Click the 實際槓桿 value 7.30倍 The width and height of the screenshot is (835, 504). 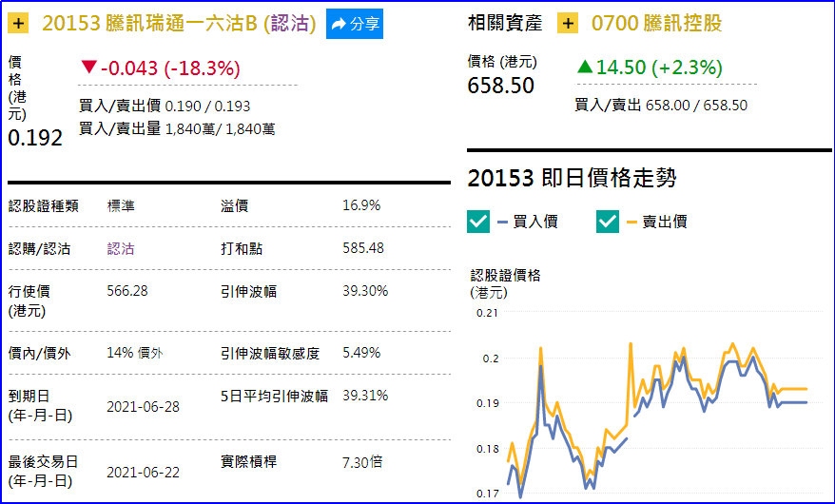point(362,462)
